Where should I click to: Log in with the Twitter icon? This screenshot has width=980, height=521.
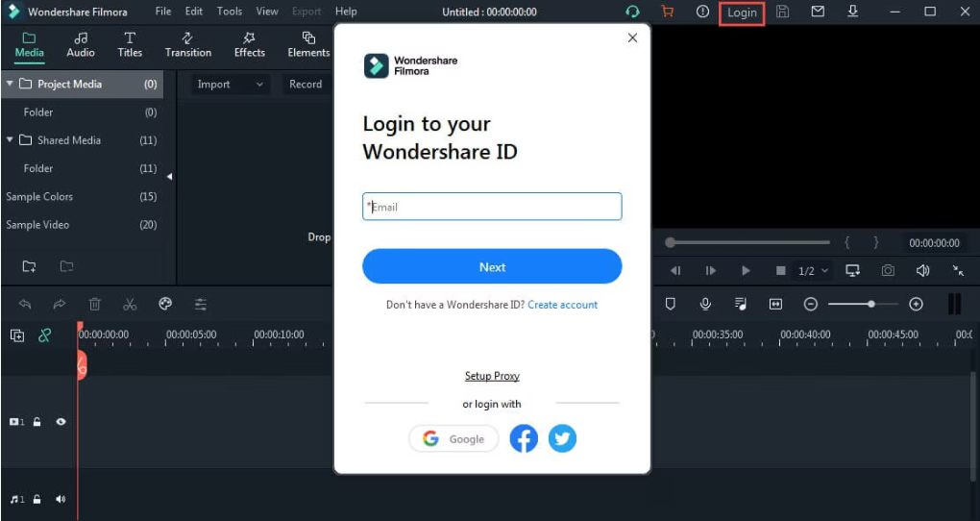562,439
